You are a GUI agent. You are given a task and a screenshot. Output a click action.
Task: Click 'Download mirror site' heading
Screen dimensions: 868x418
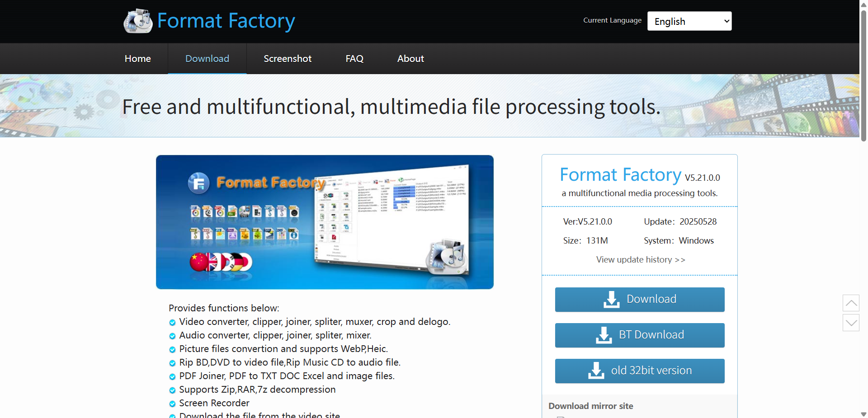click(x=591, y=406)
